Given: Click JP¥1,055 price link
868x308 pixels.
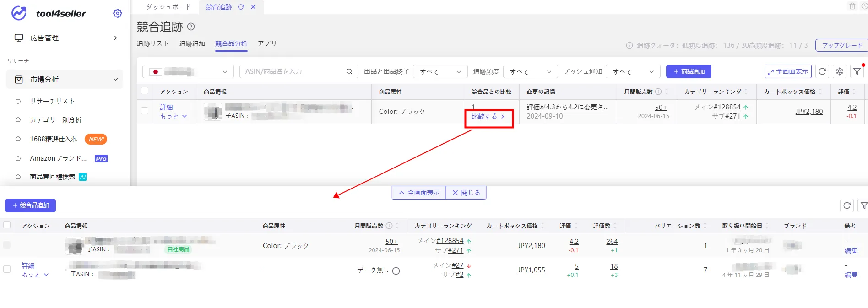Looking at the screenshot, I should pos(532,270).
